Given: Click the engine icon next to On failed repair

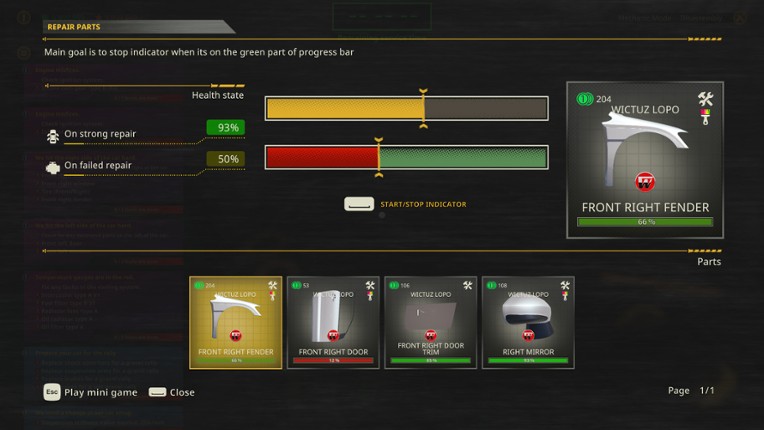Looking at the screenshot, I should 52,166.
